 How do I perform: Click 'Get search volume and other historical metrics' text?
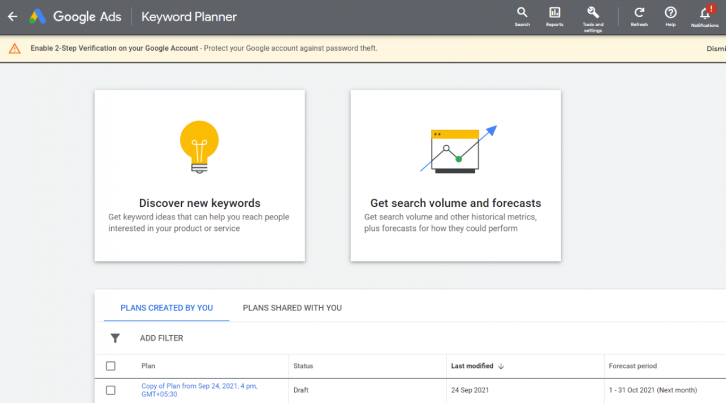click(451, 222)
